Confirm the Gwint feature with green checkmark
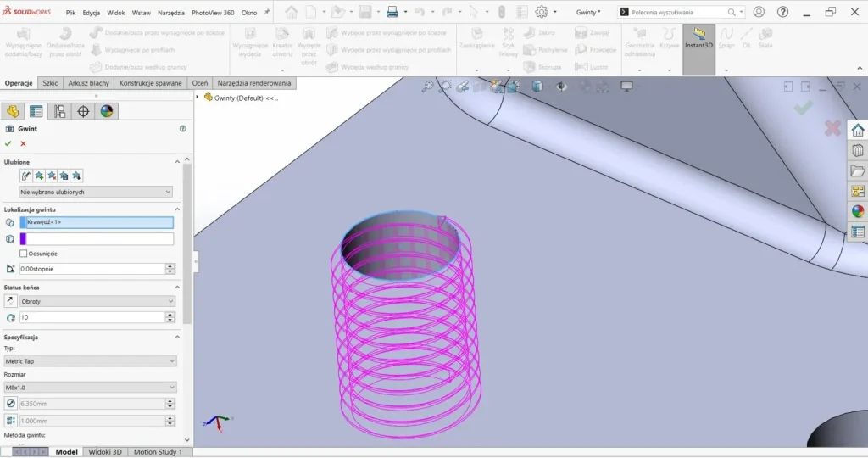The width and height of the screenshot is (868, 458). click(8, 143)
